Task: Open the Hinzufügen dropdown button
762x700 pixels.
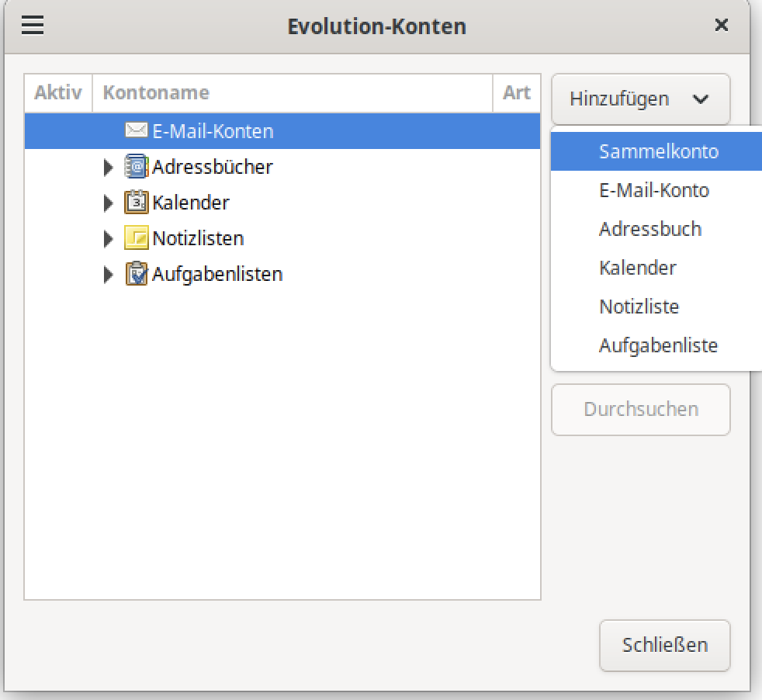Action: coord(640,99)
